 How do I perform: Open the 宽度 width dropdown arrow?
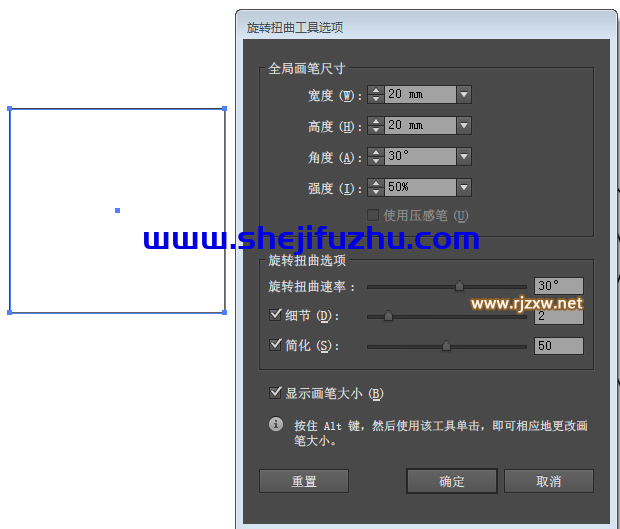coord(464,94)
